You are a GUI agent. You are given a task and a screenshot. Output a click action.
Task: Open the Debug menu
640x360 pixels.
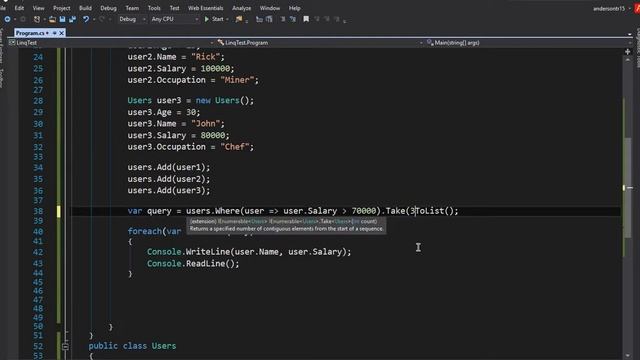pos(108,8)
